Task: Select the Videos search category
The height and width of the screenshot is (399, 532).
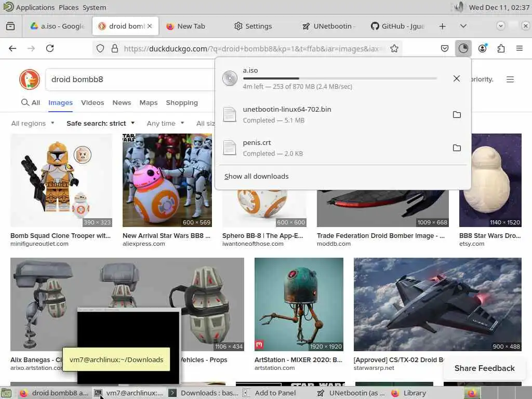Action: (92, 102)
